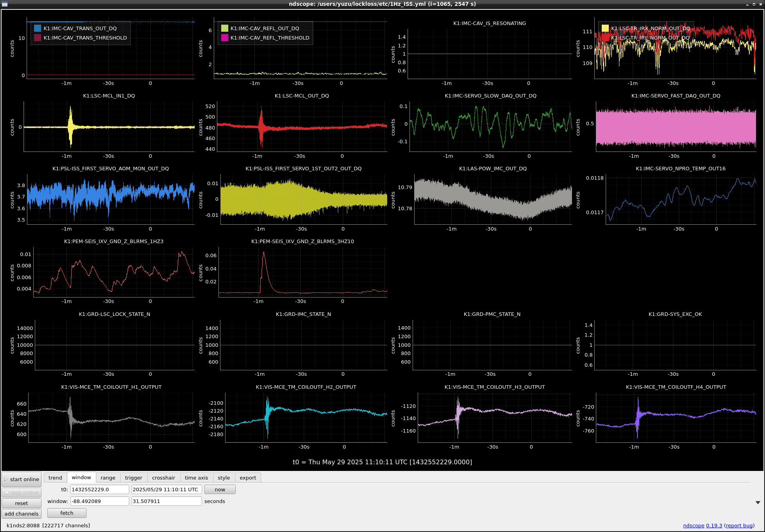765x532 pixels.
Task: Click the k1nds2:8088 server status text
Action: click(48, 525)
